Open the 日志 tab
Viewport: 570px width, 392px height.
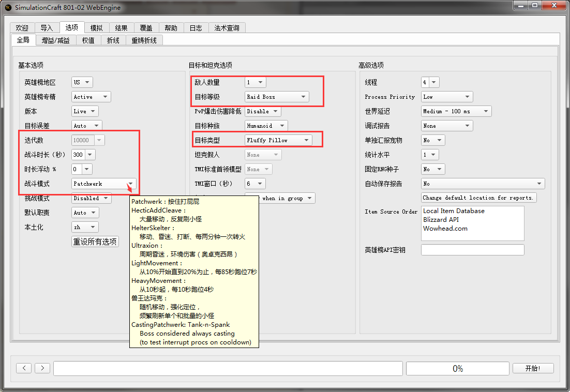pyautogui.click(x=196, y=28)
